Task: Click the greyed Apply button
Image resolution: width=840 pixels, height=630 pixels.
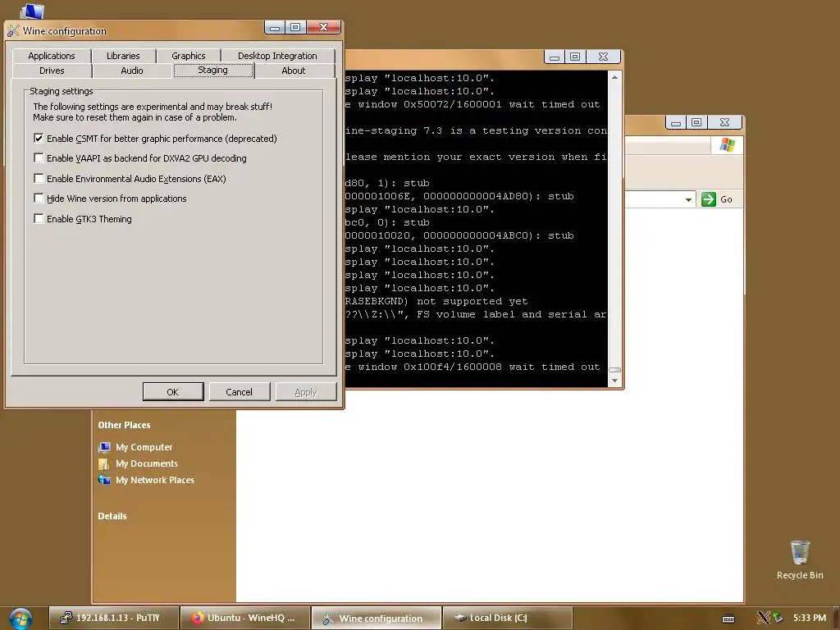Action: pyautogui.click(x=306, y=391)
